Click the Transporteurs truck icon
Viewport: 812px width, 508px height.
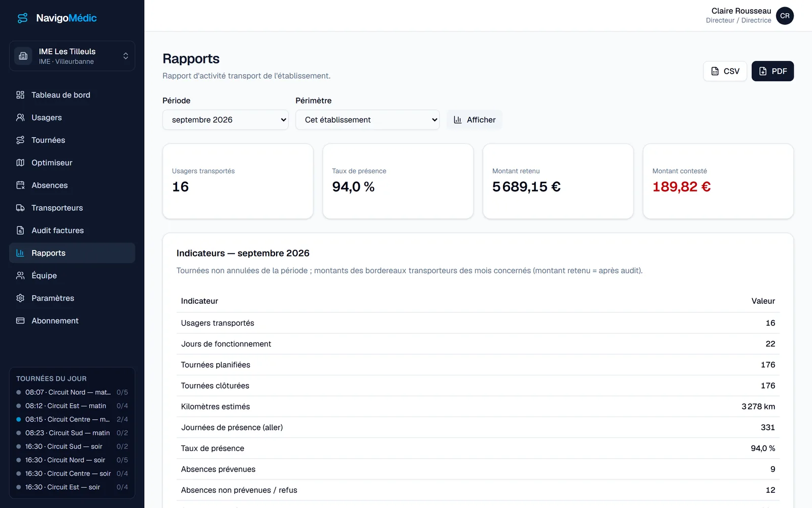click(x=20, y=208)
